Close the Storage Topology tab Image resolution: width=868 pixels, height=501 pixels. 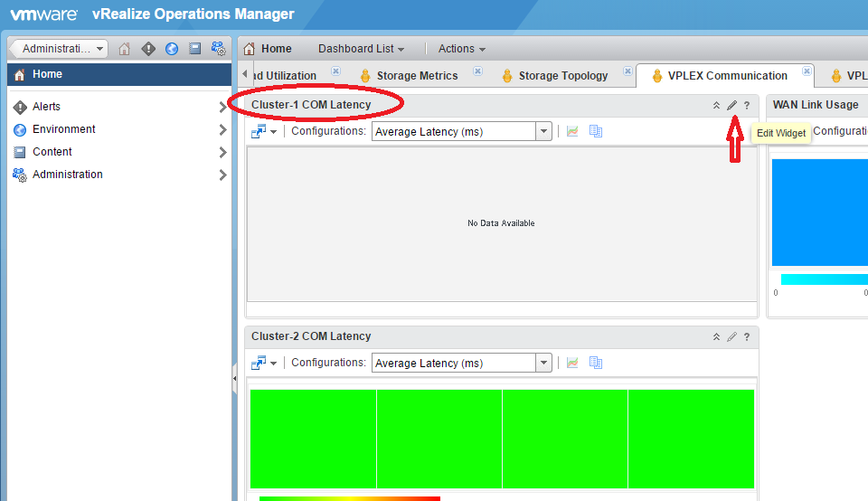[x=627, y=71]
